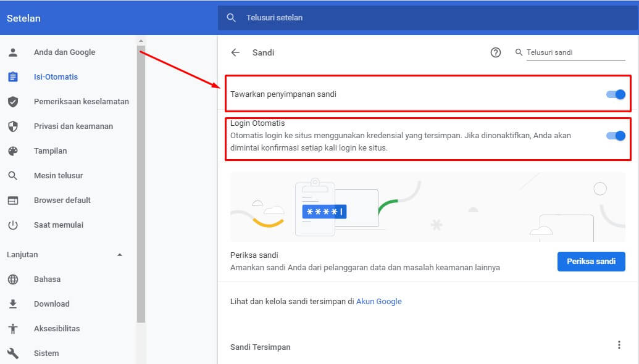Click the magnifier next to Telusuri sandi

point(519,52)
